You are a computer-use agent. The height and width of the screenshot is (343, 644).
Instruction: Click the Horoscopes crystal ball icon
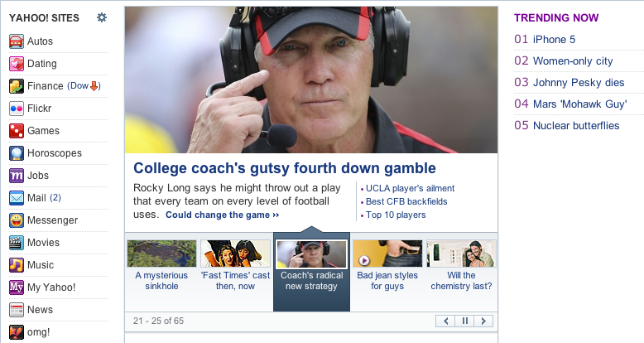point(16,153)
